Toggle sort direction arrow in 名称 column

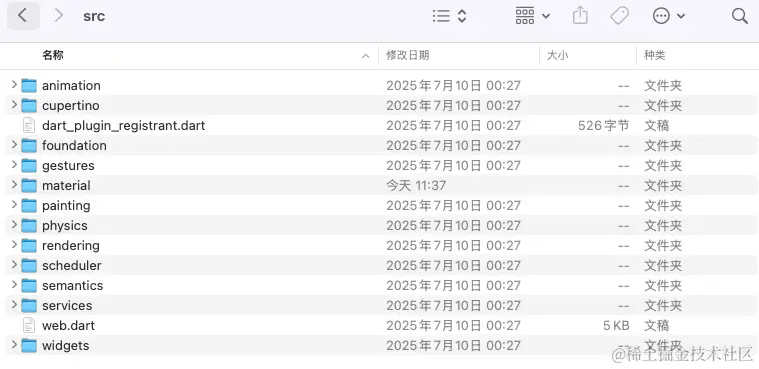point(365,56)
